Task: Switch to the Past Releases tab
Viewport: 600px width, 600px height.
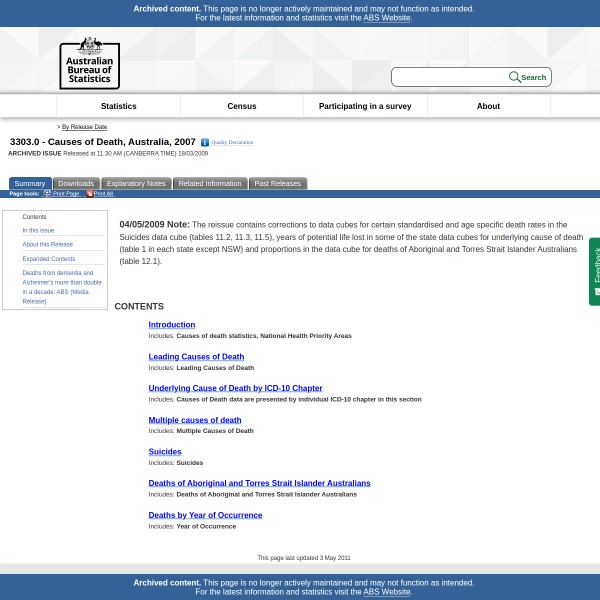Action: click(277, 184)
